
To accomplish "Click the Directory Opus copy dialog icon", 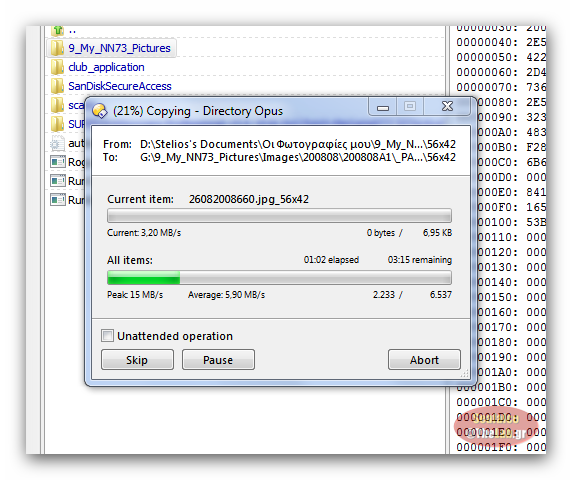I will [100, 111].
